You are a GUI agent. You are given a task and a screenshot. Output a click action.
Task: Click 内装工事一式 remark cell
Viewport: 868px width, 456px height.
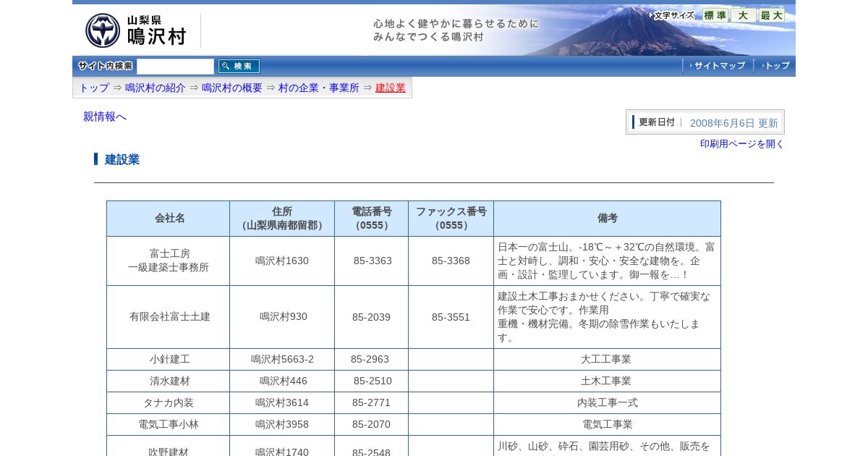[x=608, y=403]
